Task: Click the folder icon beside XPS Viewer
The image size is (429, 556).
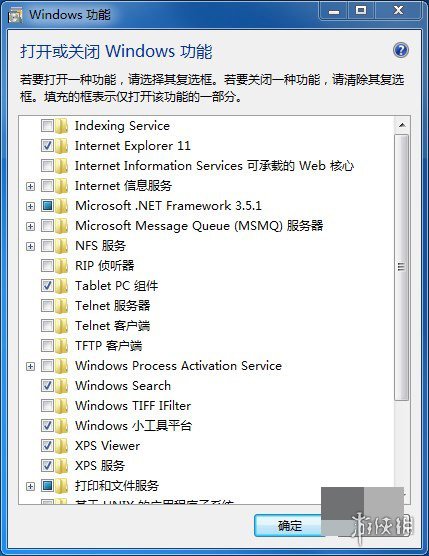Action: click(61, 445)
